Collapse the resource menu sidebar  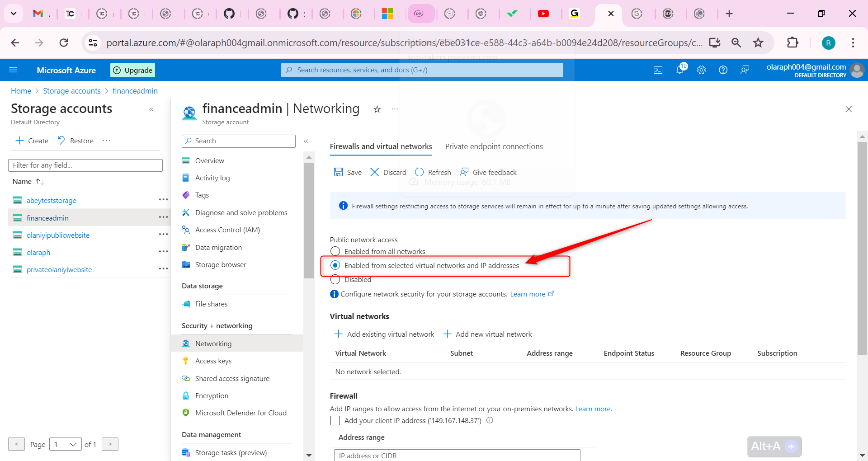coord(306,141)
